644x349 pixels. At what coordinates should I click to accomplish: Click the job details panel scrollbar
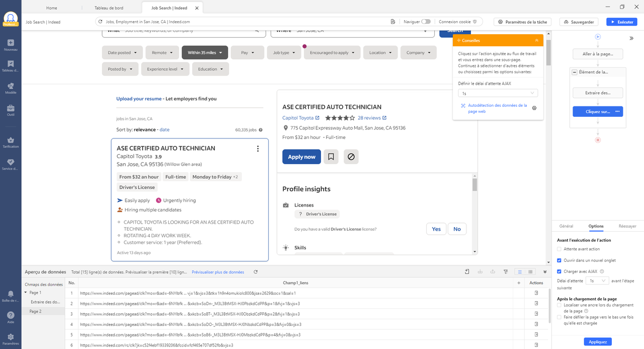click(474, 185)
